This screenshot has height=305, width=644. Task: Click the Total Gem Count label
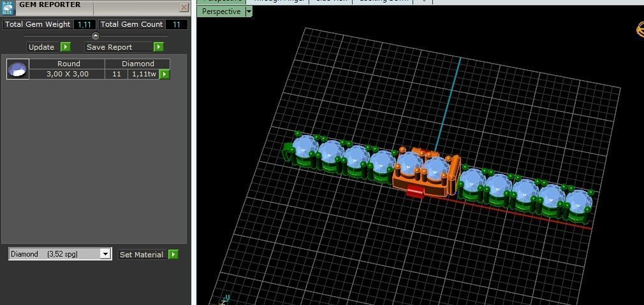click(132, 24)
